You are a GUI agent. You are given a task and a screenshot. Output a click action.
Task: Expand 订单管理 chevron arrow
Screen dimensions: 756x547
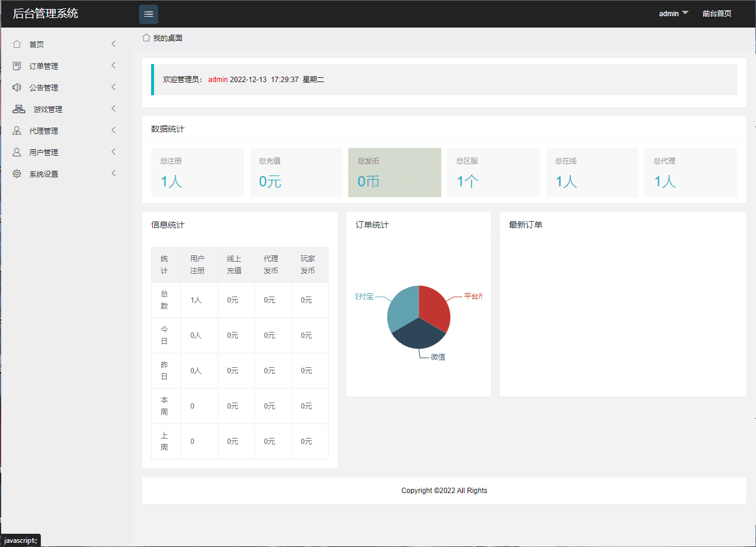113,65
